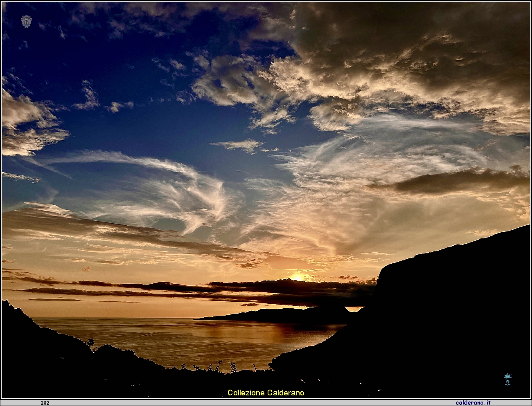Click the coat of arms crest watermark
532x406 pixels.
27,22
